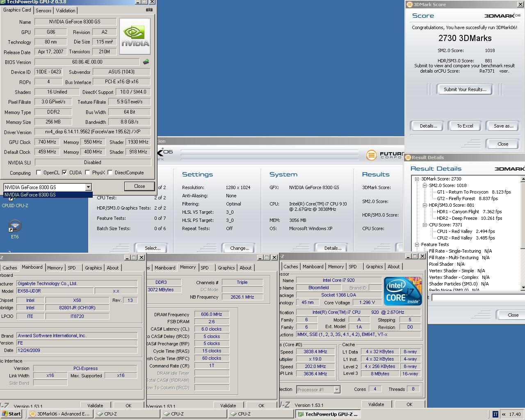The width and height of the screenshot is (525, 420).
Task: Open the Graphics Card tab in GPU-Z
Action: click(17, 10)
